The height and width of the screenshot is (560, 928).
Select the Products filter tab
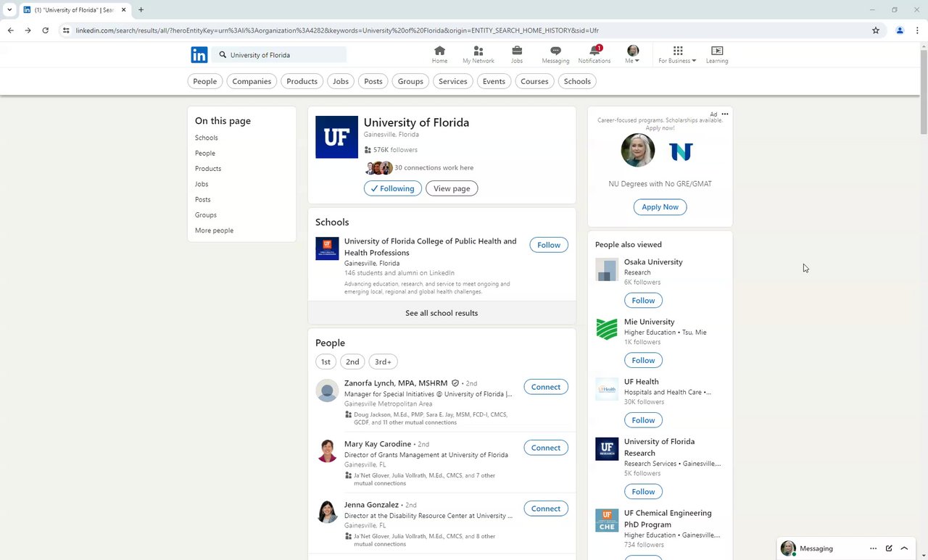(x=302, y=81)
